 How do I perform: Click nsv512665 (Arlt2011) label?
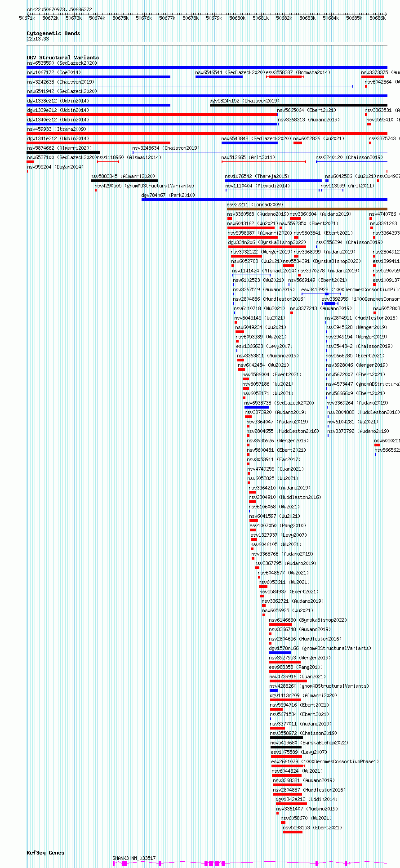pyautogui.click(x=248, y=157)
